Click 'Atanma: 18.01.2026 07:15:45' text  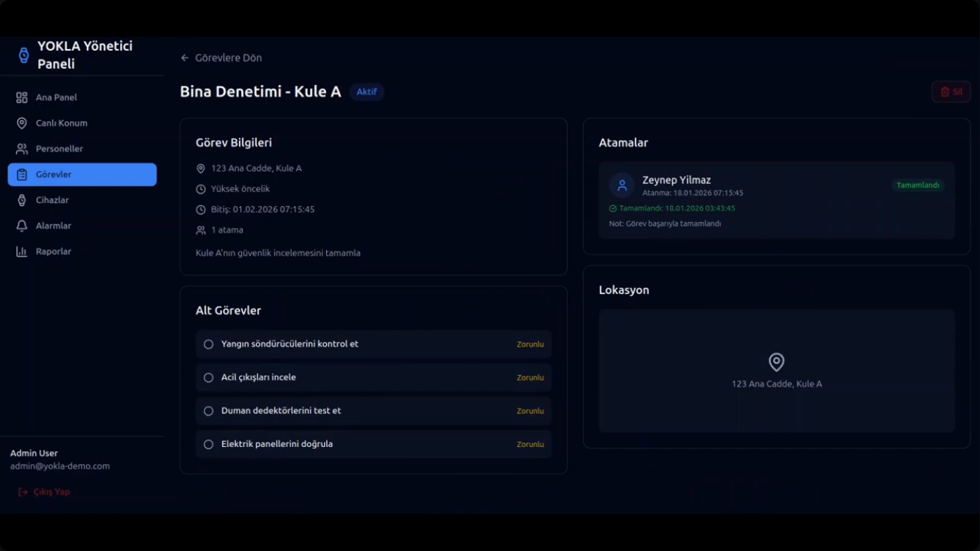pyautogui.click(x=693, y=193)
